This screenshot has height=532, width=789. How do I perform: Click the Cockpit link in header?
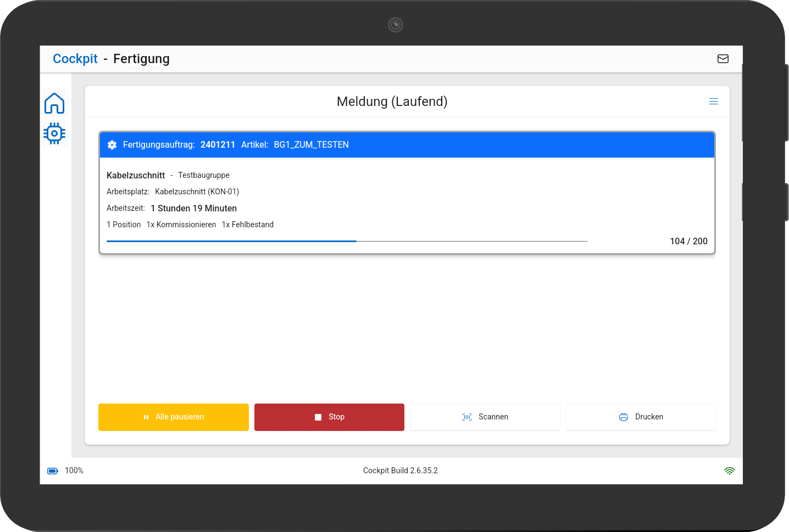tap(75, 59)
